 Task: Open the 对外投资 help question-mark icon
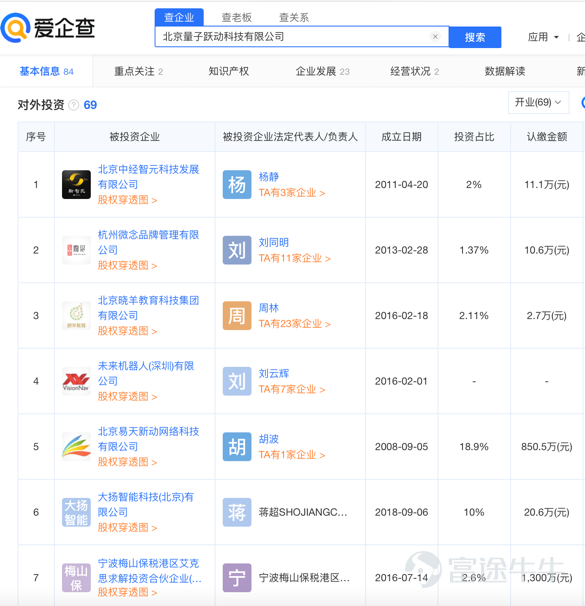click(73, 105)
